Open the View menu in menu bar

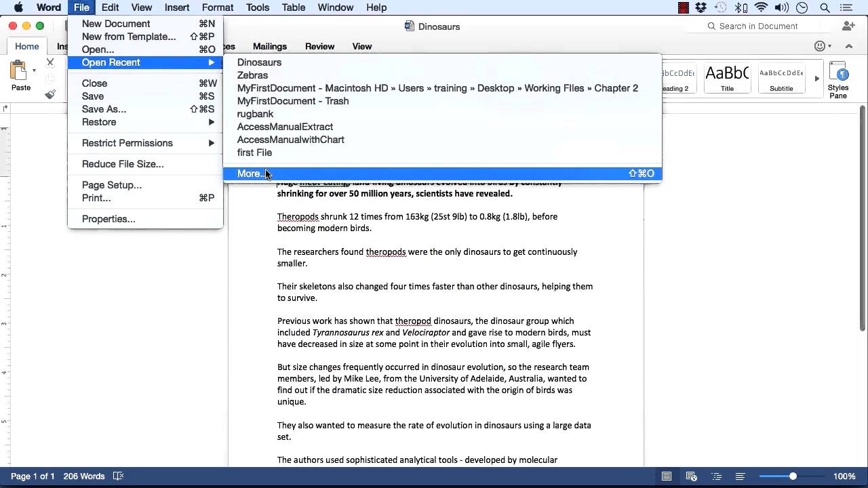coord(141,7)
